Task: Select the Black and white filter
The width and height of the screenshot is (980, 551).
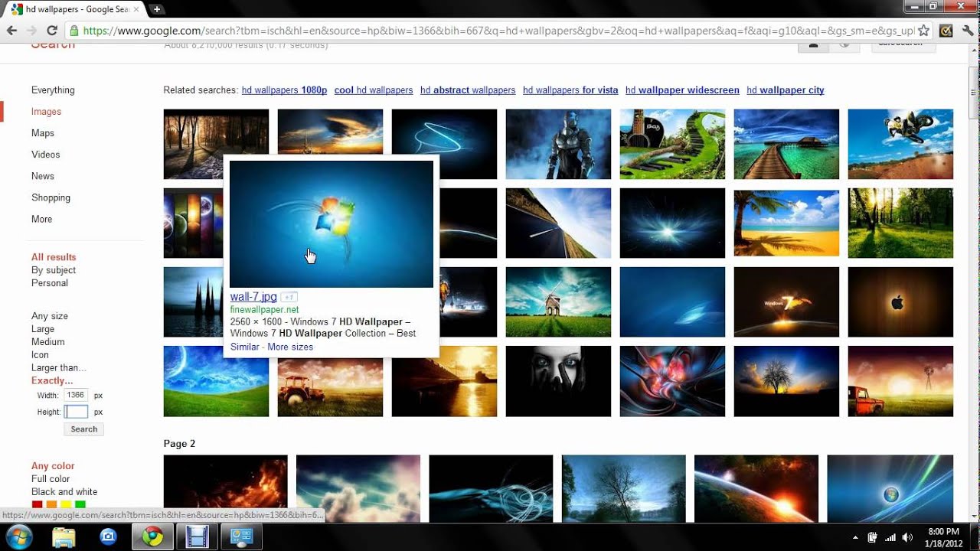Action: 64,492
